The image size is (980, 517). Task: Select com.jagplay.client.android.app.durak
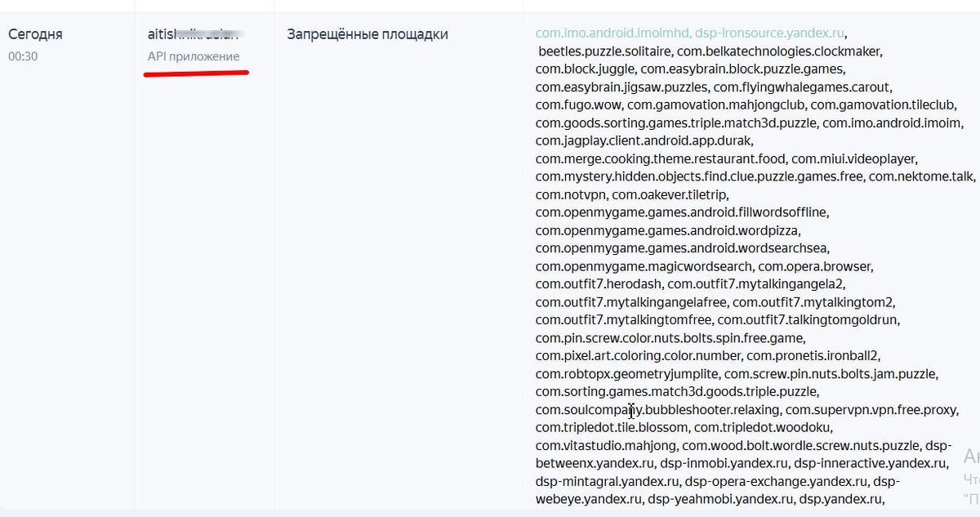(643, 141)
